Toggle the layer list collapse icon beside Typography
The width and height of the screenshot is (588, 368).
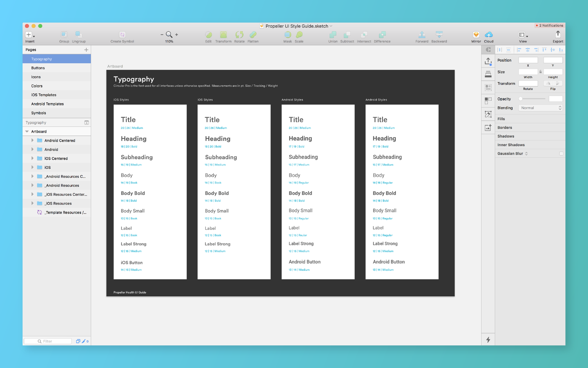pos(87,122)
